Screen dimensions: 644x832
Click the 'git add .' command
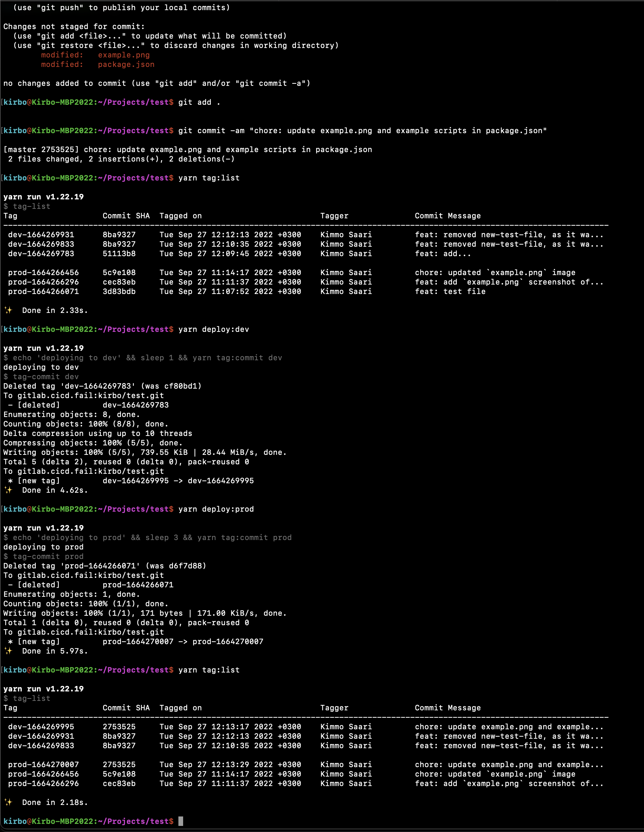[199, 102]
